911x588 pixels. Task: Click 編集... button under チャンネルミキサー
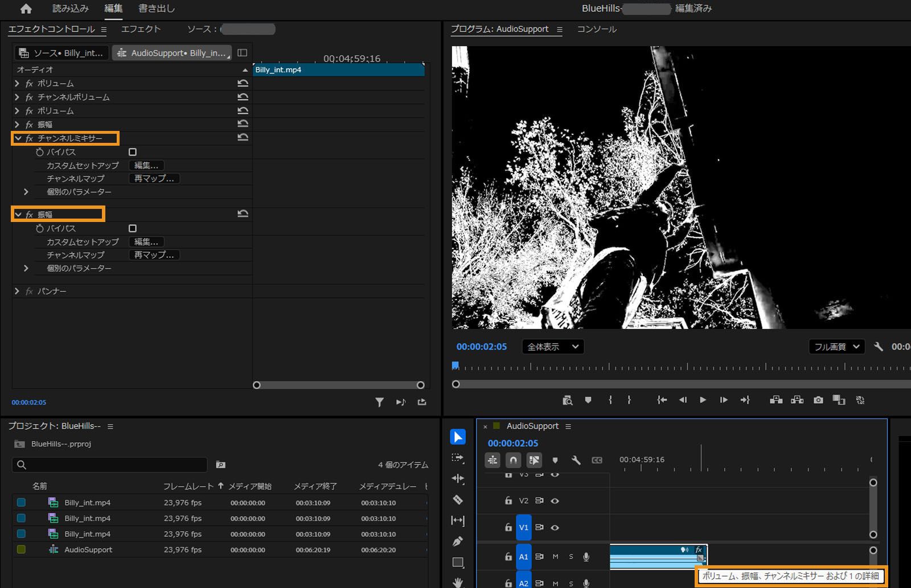coord(146,166)
